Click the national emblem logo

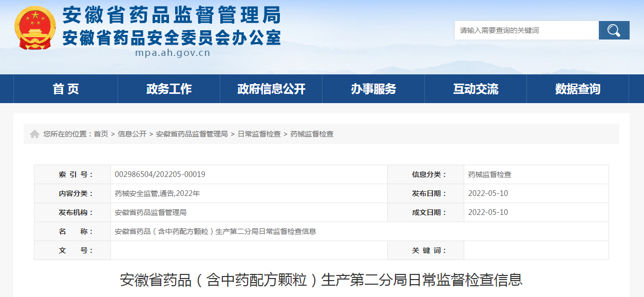(x=35, y=28)
